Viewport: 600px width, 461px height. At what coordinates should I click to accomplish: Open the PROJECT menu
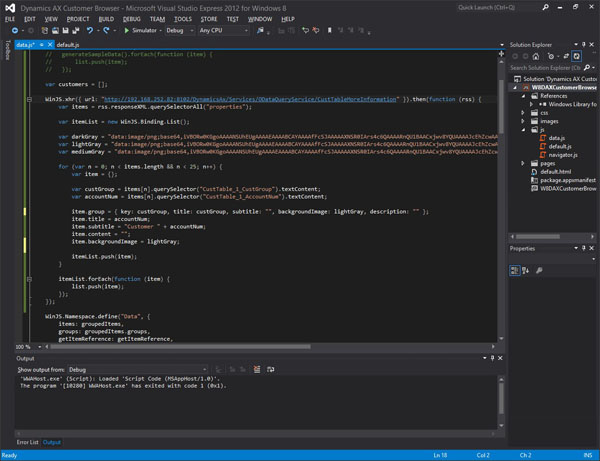(x=78, y=19)
